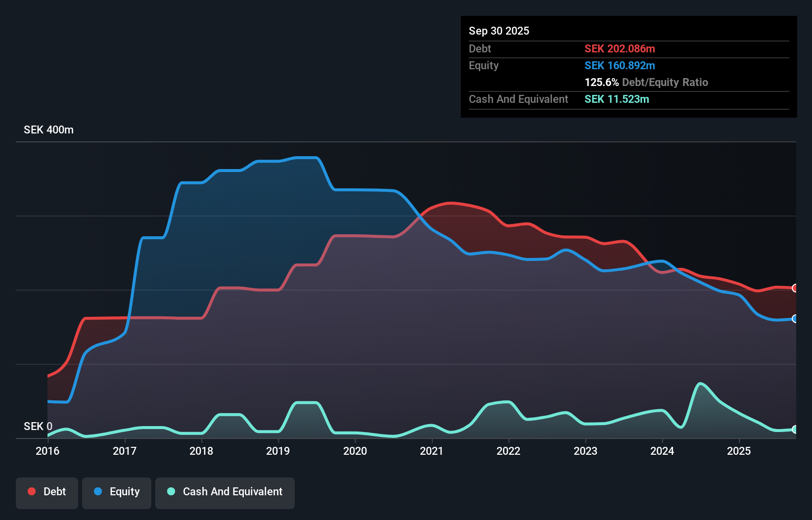Click the SEK 11.523m cash value
Viewport: 812px width, 520px height.
click(x=617, y=99)
